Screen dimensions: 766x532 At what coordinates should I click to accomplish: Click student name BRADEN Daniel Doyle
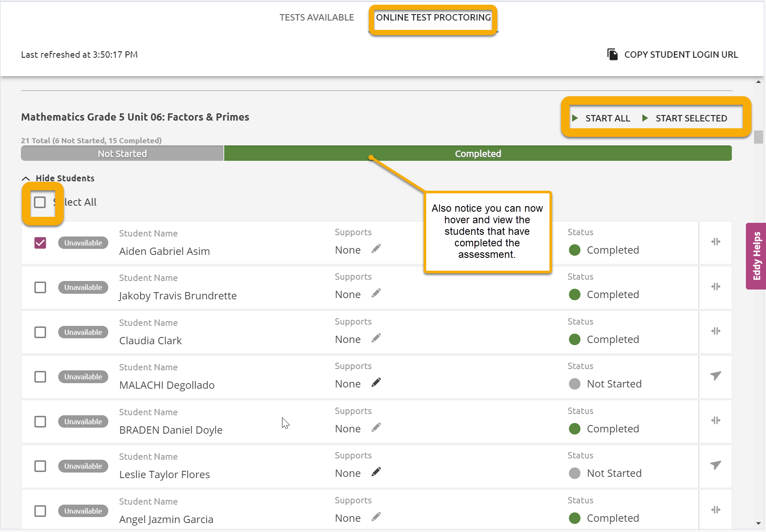171,430
